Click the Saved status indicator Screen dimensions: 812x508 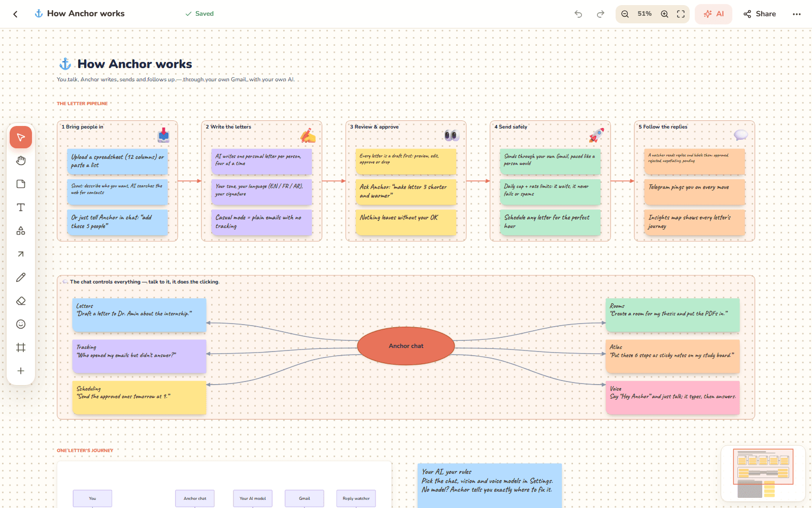[199, 14]
